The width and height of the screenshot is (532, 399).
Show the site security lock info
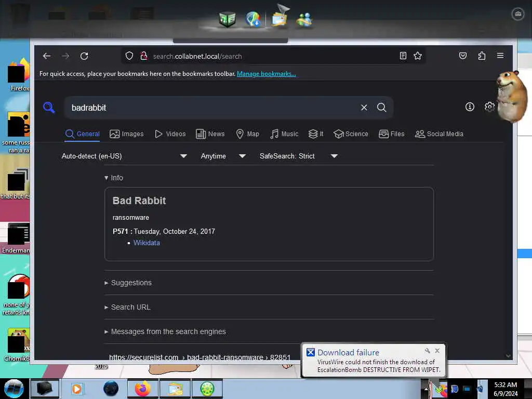[144, 56]
